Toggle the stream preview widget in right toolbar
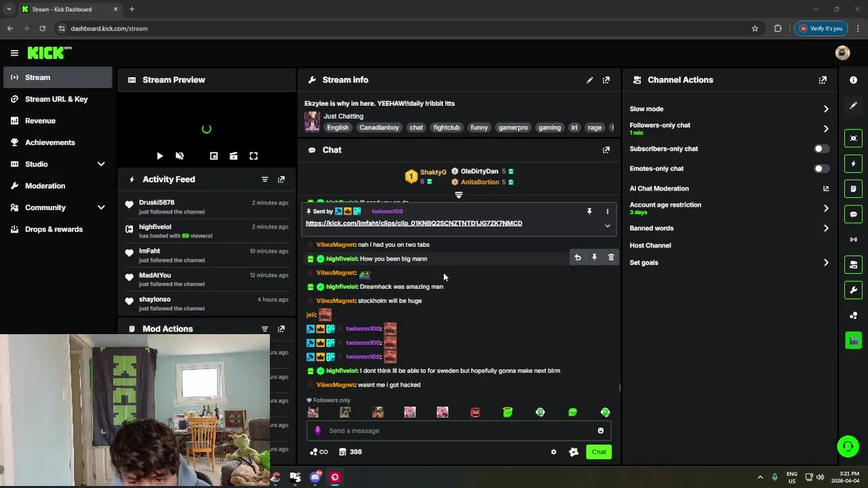 click(853, 138)
